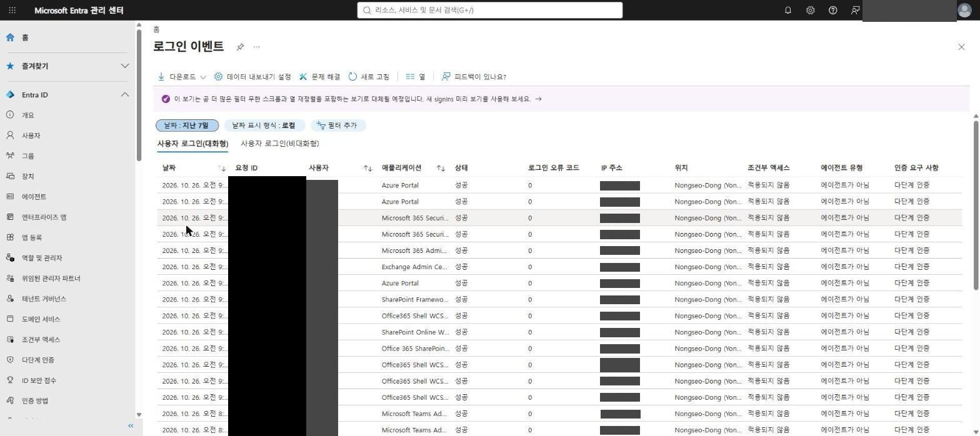Pin the 로그인 이벤트 page
Viewport: 980px width, 436px height.
point(240,47)
